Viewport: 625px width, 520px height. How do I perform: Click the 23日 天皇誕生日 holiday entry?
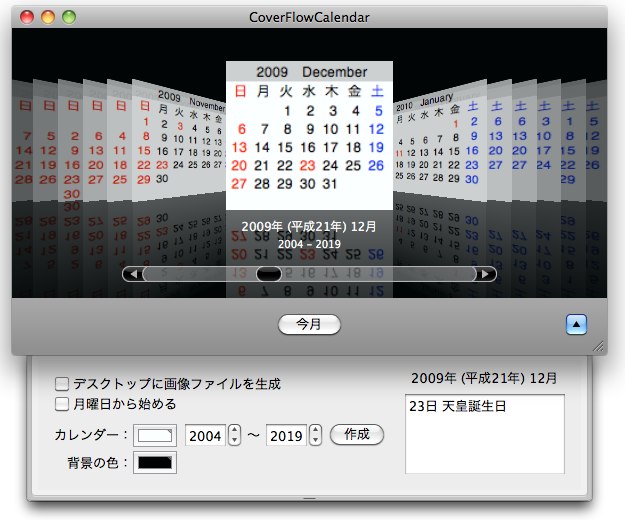coord(458,406)
